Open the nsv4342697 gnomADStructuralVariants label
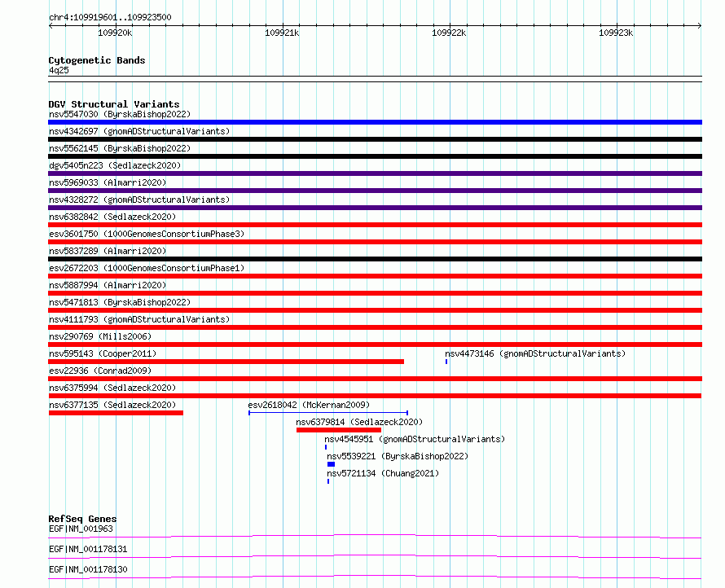725x588 pixels. [x=139, y=131]
